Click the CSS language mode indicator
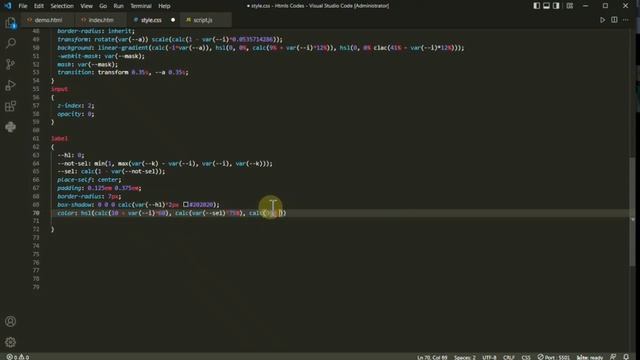Image resolution: width=640 pixels, height=360 pixels. coord(526,357)
